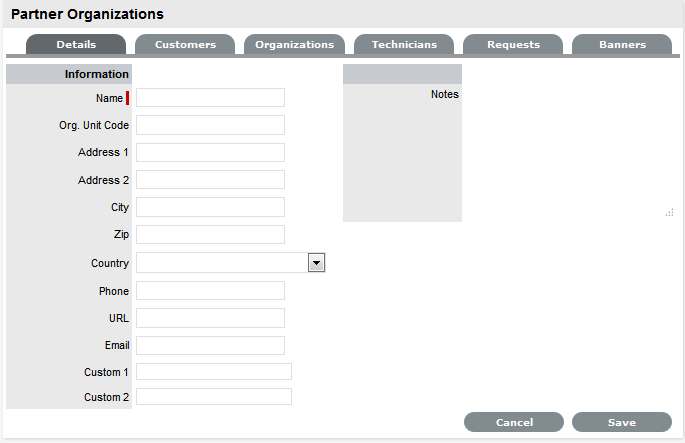
Task: Open the Banners tab
Action: pos(622,45)
